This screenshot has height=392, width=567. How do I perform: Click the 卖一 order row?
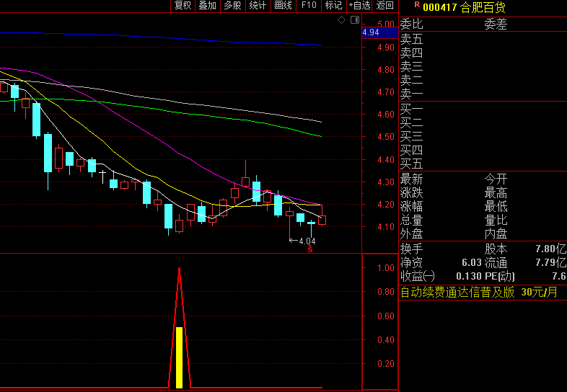click(x=483, y=94)
